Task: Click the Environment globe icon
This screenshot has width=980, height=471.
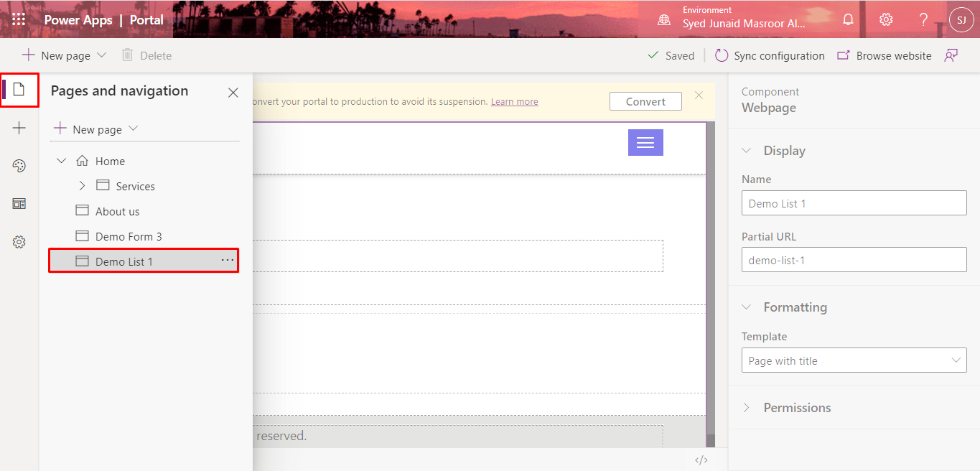Action: pos(663,19)
